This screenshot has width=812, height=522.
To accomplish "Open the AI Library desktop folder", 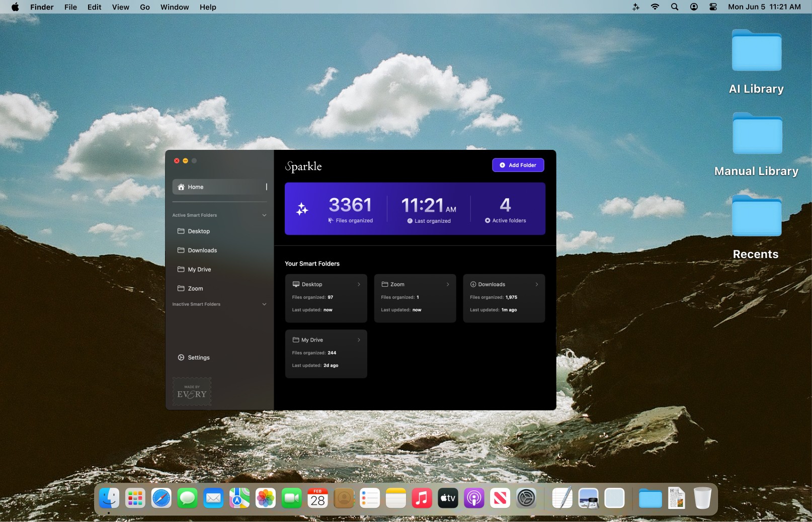I will coord(756,62).
